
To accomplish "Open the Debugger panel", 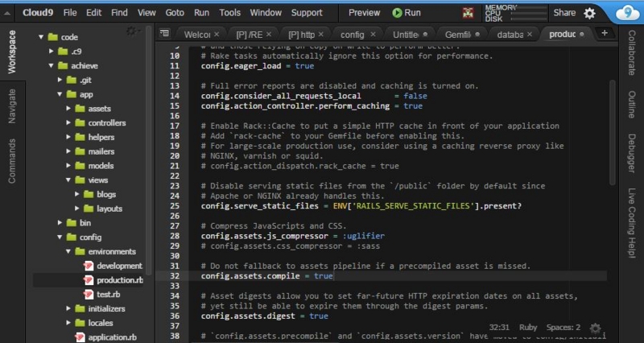I will pos(632,153).
